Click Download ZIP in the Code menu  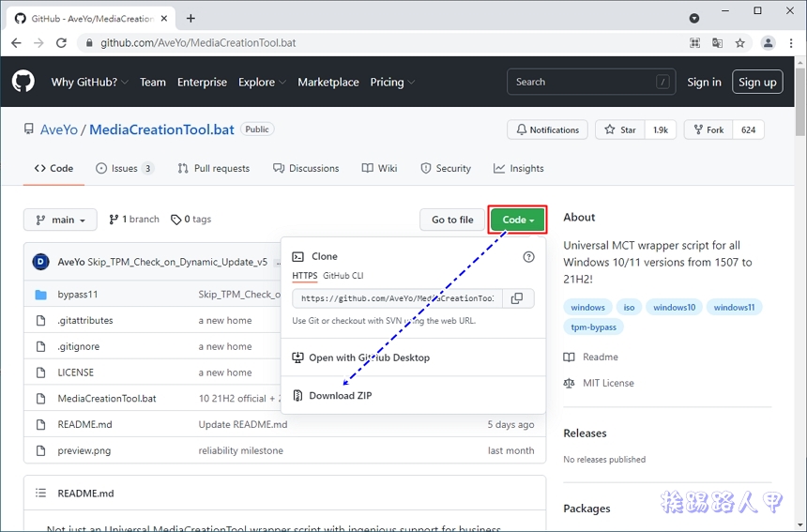click(x=341, y=396)
